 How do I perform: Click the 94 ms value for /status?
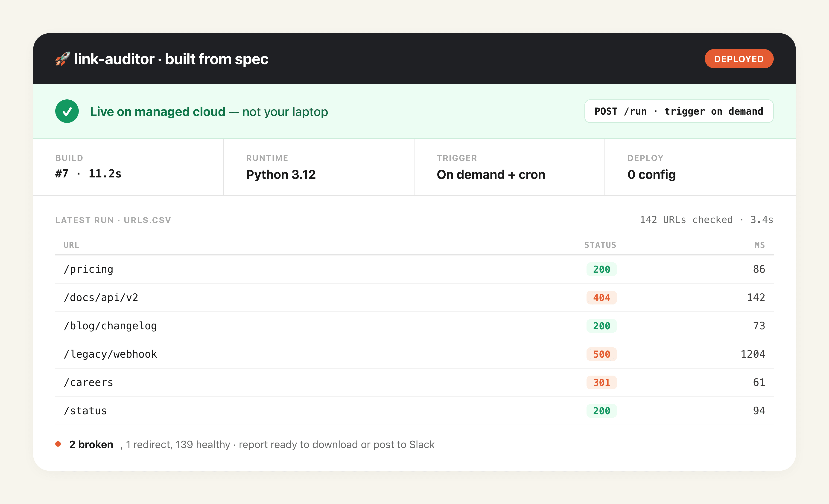(759, 411)
